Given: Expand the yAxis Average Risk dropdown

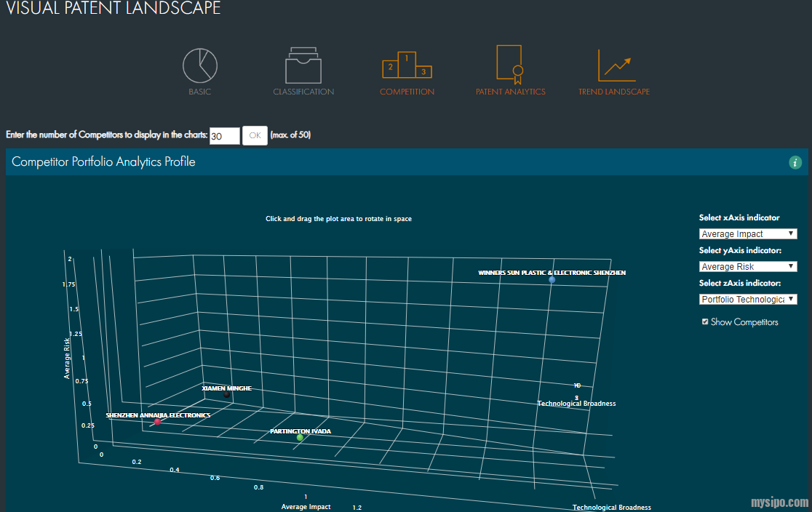Looking at the screenshot, I should (748, 267).
